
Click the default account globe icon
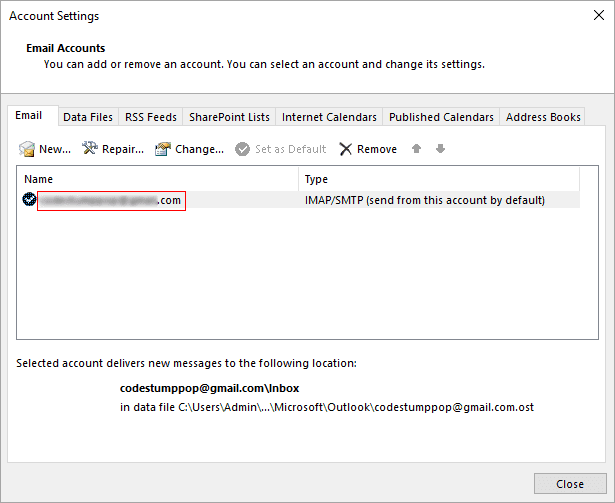(29, 199)
